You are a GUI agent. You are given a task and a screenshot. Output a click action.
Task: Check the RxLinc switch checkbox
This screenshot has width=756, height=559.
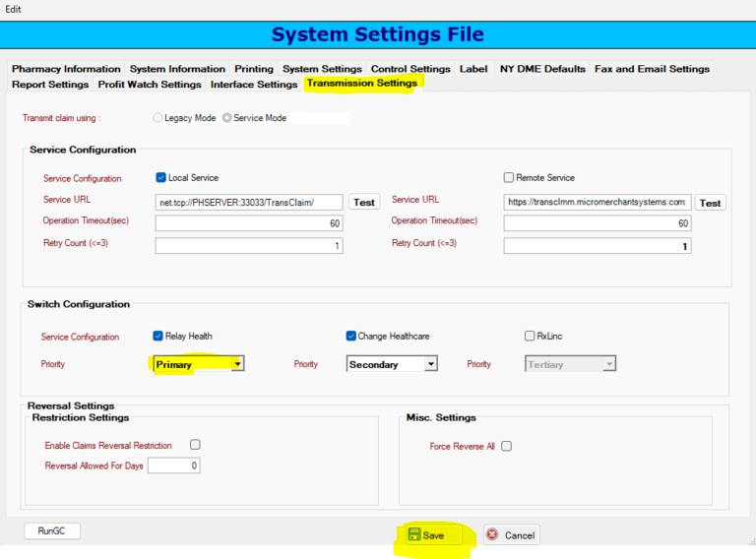530,336
